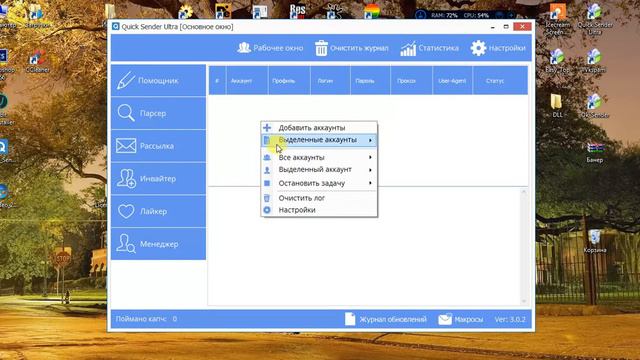Click the Статус column header
Image resolution: width=640 pixels, height=360 pixels.
click(500, 81)
